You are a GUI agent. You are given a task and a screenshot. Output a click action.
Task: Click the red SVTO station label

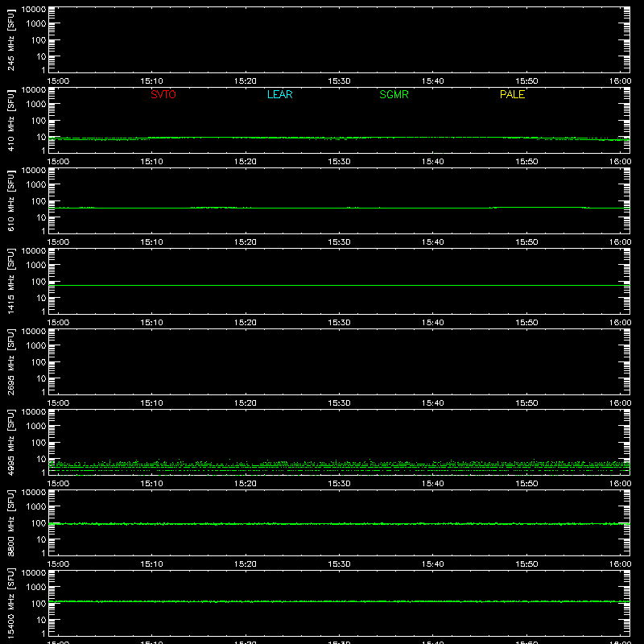click(x=163, y=94)
